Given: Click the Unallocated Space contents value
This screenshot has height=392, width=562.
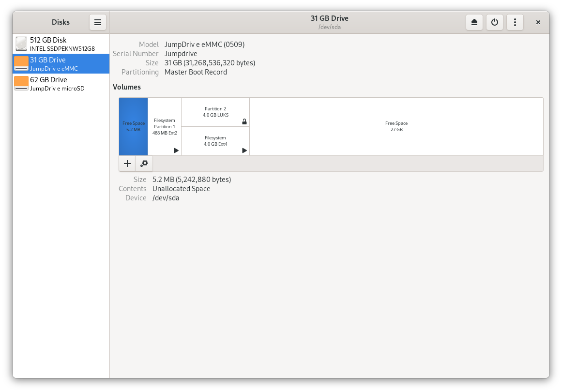Looking at the screenshot, I should [182, 189].
